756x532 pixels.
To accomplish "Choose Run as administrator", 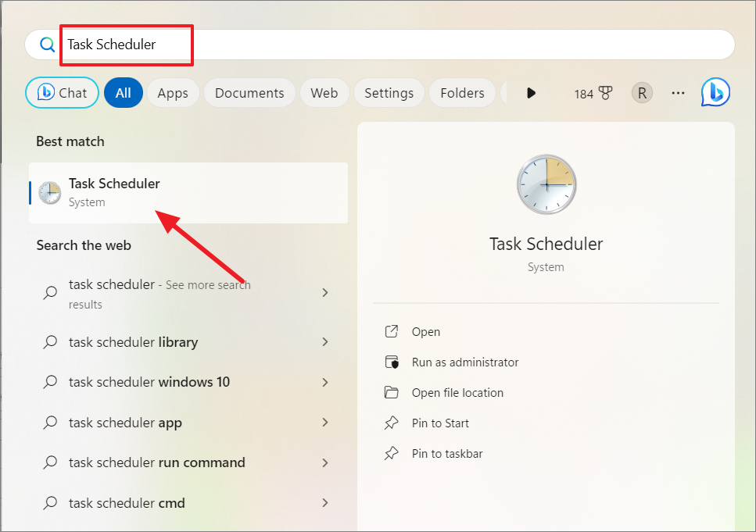I will click(465, 362).
